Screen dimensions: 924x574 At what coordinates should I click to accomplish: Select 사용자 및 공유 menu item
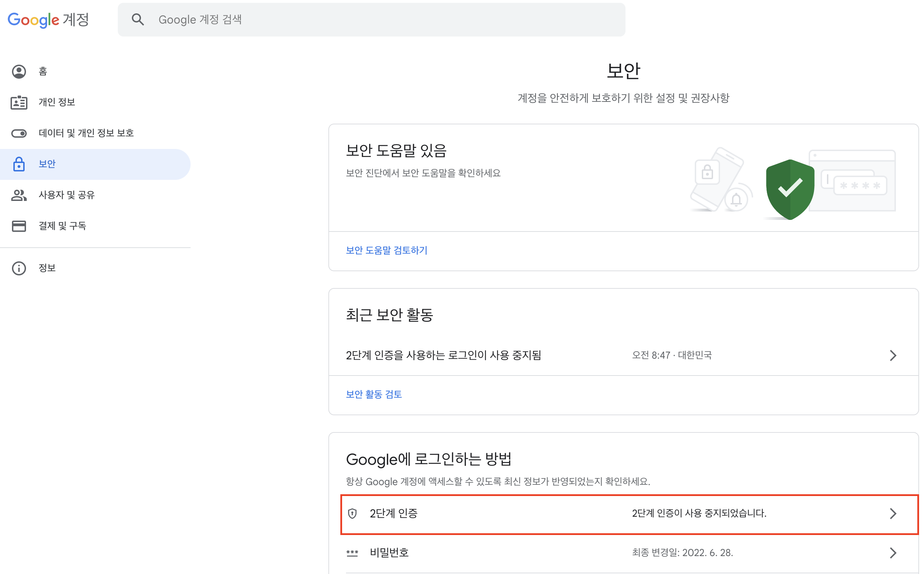pos(67,195)
